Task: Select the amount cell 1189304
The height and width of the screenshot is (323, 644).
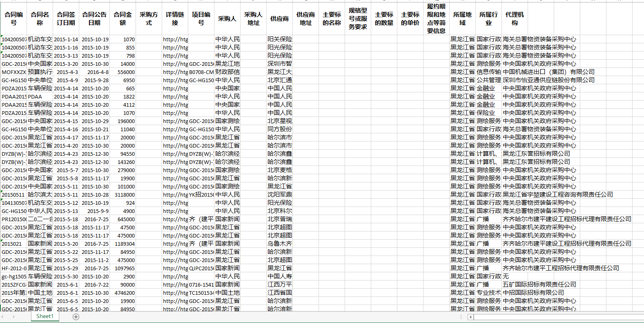Action: (123, 244)
